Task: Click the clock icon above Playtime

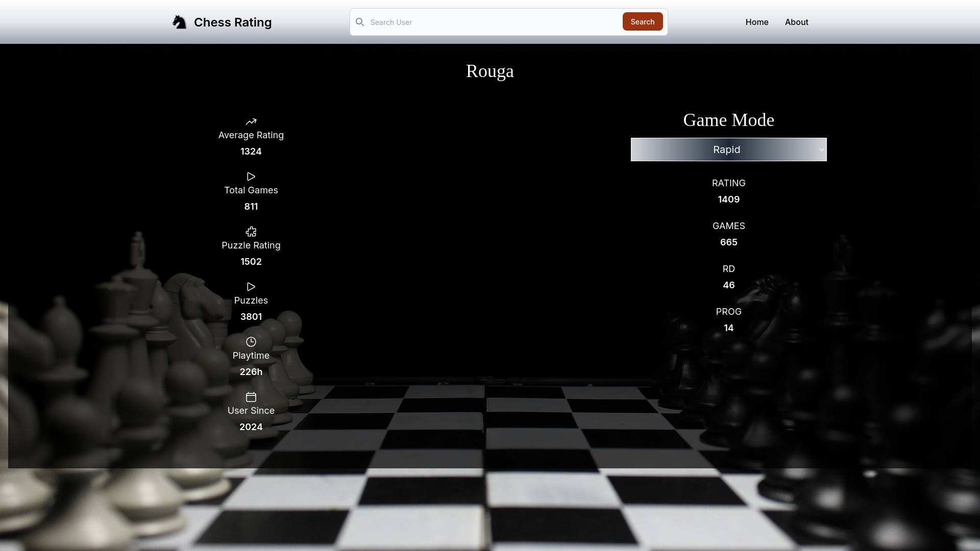Action: 251,342
